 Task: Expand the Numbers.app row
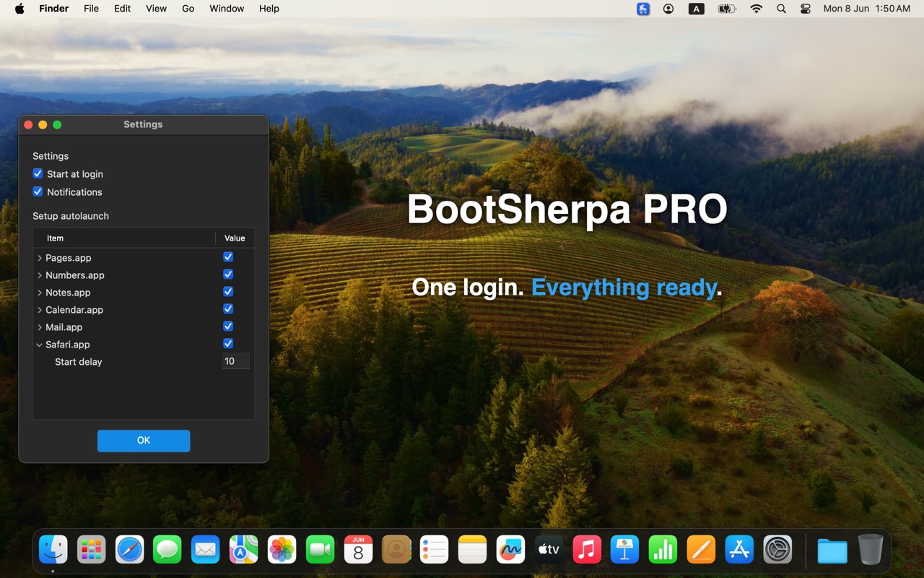click(x=40, y=275)
